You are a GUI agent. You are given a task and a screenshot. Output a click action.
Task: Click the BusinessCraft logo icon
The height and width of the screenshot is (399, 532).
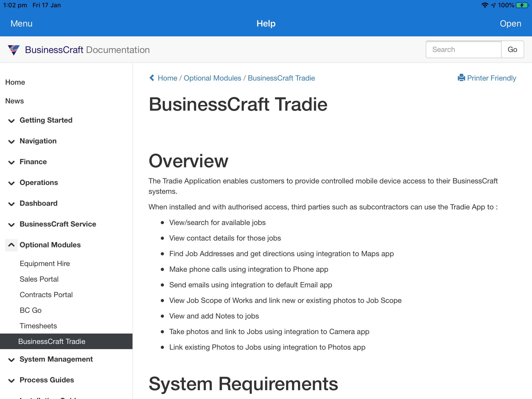click(x=14, y=50)
